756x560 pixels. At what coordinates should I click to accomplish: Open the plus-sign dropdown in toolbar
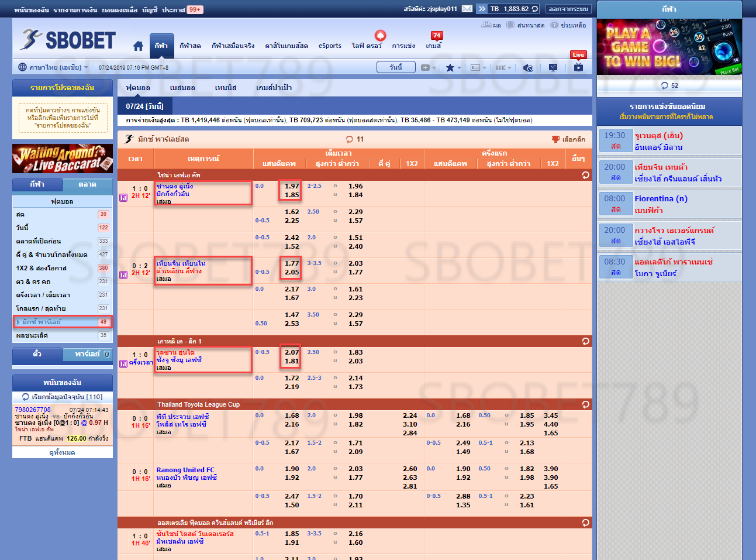point(429,68)
